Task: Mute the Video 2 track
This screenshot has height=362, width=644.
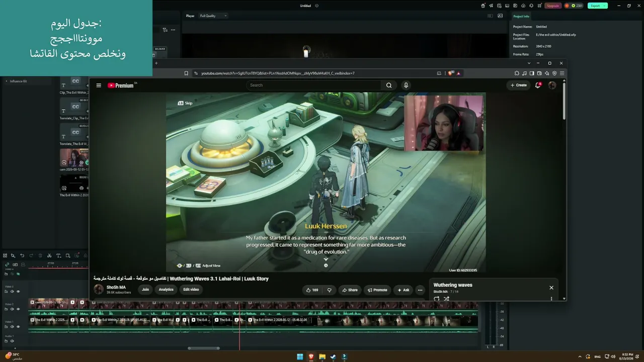Action: pos(12,309)
